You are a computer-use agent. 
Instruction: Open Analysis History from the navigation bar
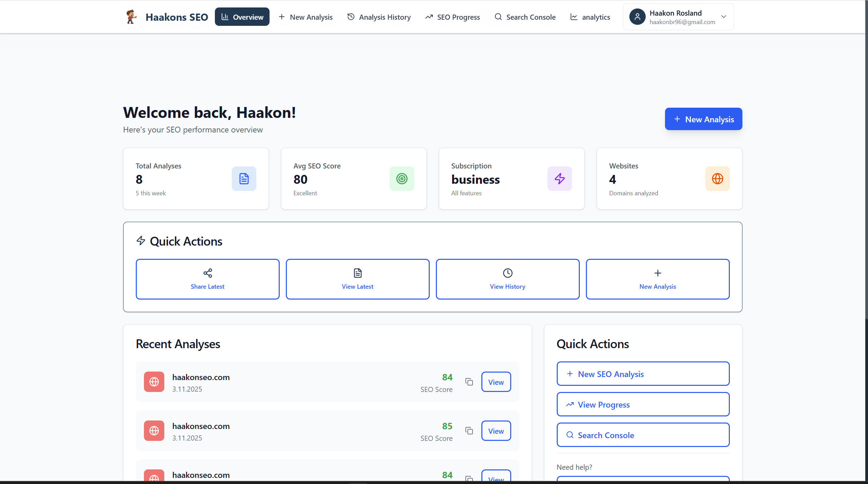tap(378, 17)
